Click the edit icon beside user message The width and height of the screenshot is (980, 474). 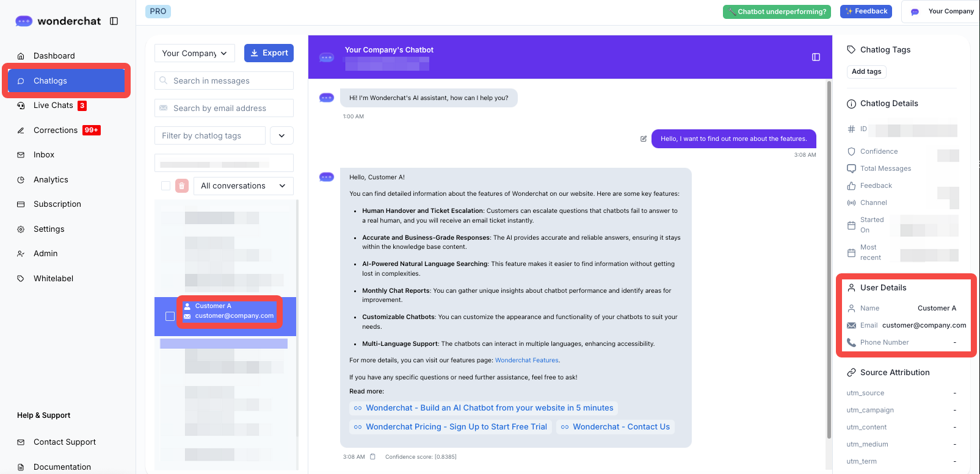pos(644,139)
